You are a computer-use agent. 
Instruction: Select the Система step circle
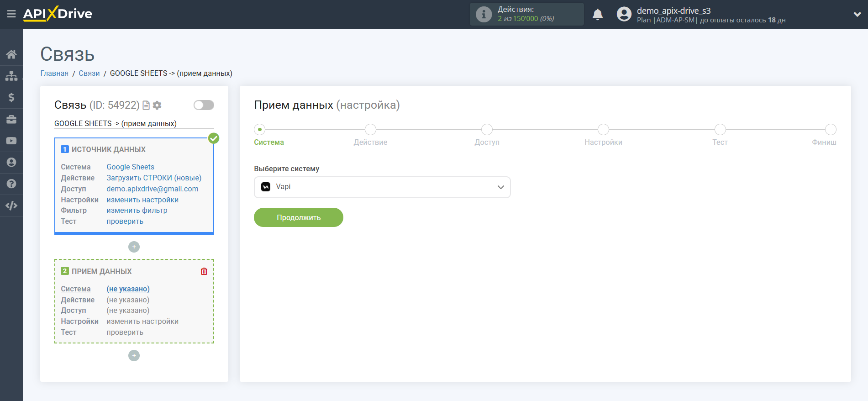click(260, 129)
